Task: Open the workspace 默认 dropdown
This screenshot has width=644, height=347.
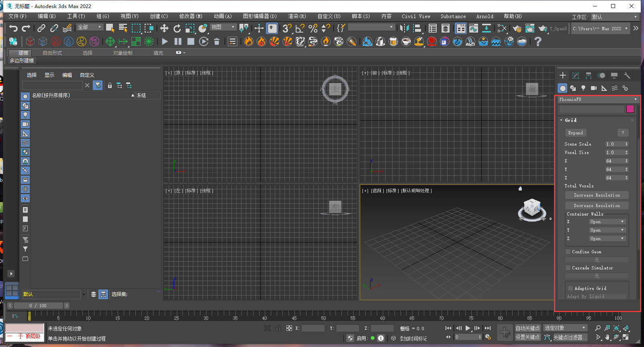Action: (615, 17)
